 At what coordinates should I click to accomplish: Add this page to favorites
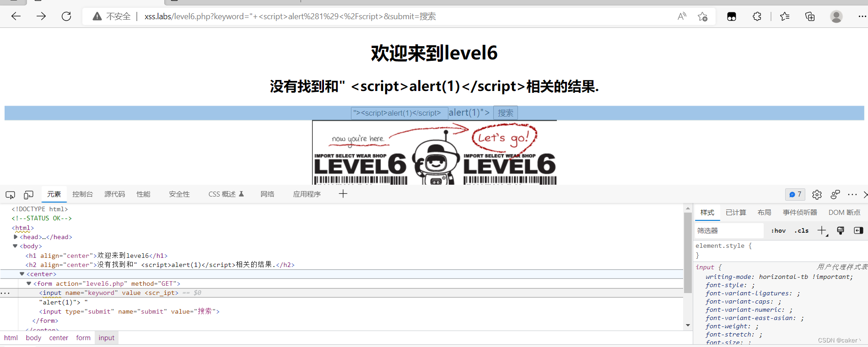pos(703,16)
